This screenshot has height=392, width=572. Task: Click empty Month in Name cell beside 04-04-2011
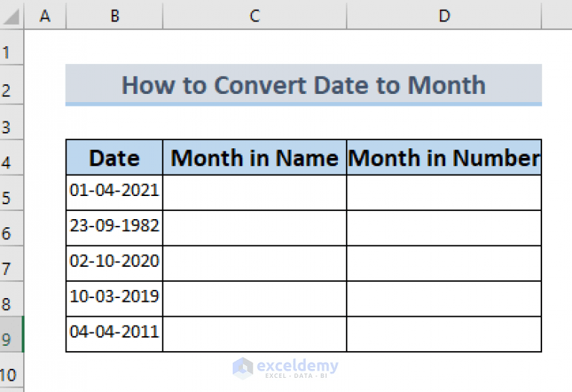pyautogui.click(x=254, y=335)
